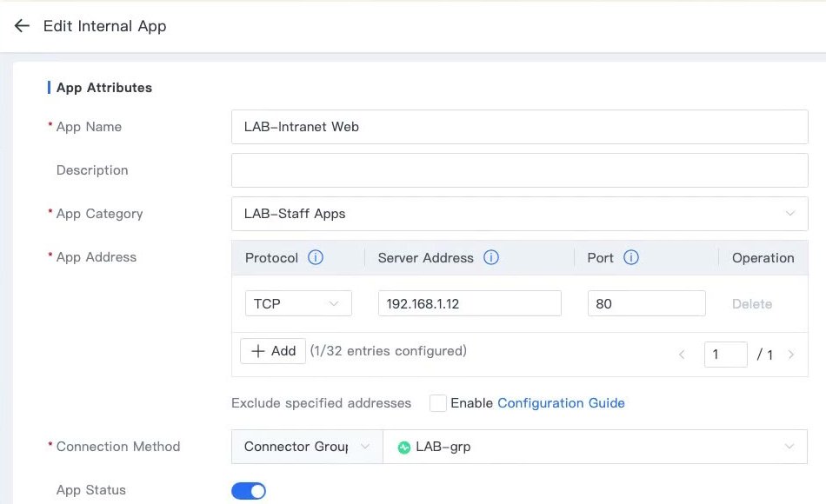Open the TCP protocol dropdown

pos(298,304)
